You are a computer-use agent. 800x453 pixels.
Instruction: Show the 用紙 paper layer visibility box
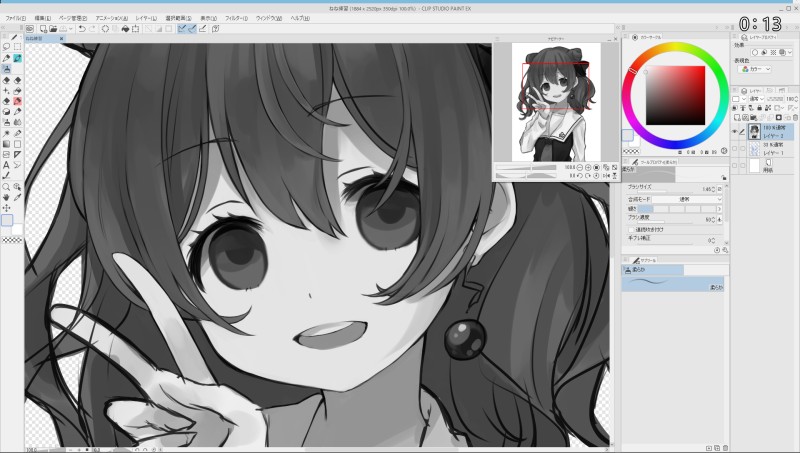(x=735, y=165)
